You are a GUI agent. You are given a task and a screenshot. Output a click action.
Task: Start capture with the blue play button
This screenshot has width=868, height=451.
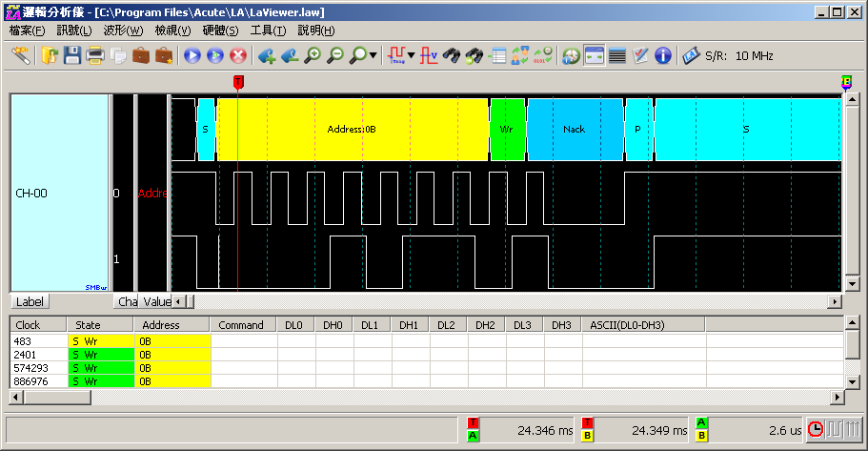pyautogui.click(x=192, y=55)
